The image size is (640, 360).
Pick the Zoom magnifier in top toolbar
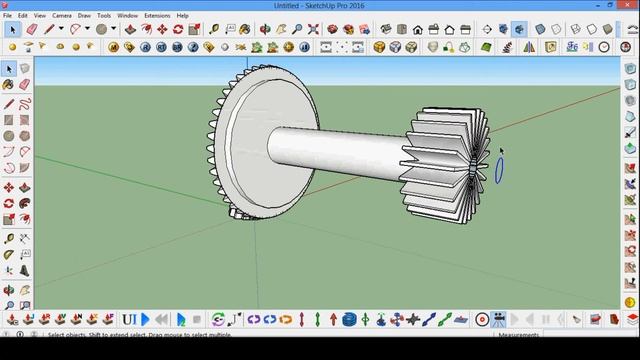coord(297,29)
